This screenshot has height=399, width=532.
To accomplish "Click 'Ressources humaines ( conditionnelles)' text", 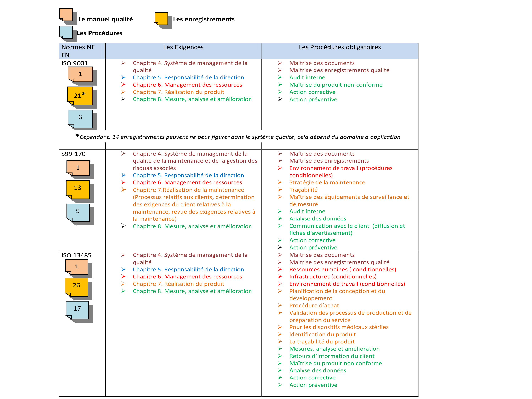I will (343, 270).
